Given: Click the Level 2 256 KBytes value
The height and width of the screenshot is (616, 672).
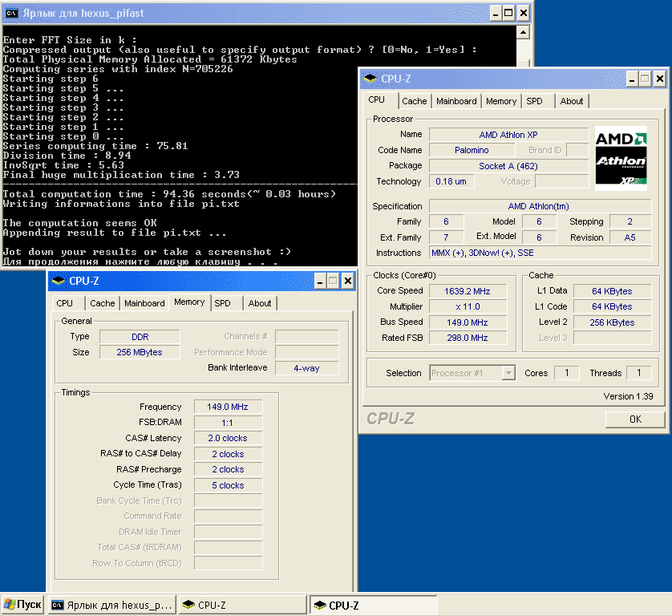Looking at the screenshot, I should (612, 322).
